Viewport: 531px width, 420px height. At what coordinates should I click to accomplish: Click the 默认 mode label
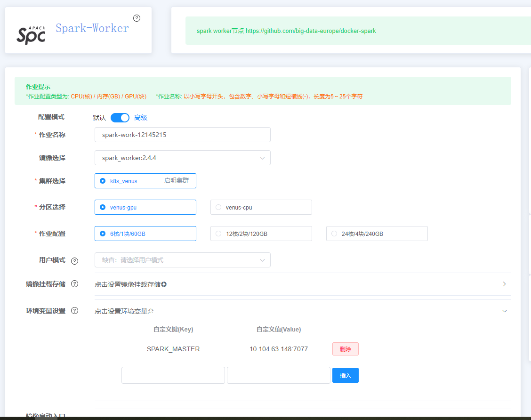coord(99,118)
